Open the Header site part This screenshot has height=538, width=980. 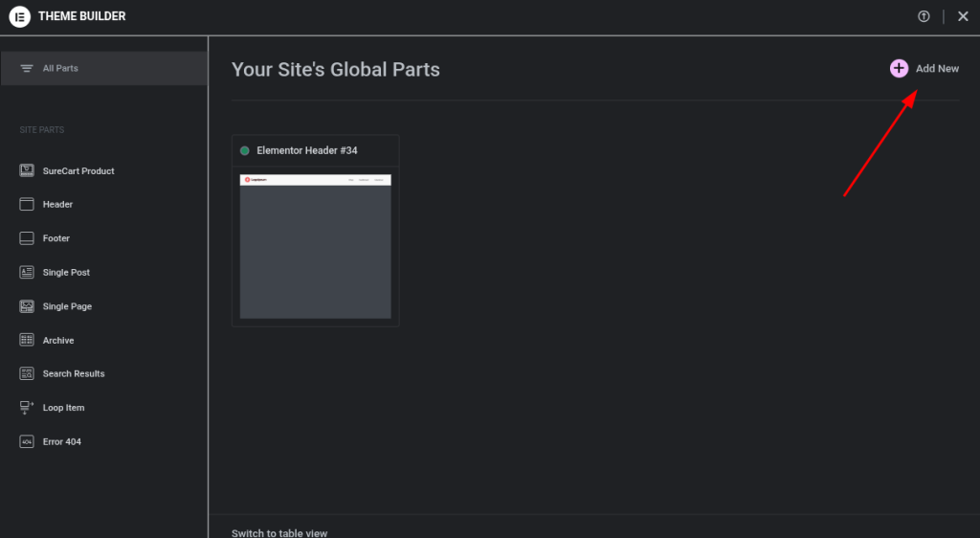57,205
